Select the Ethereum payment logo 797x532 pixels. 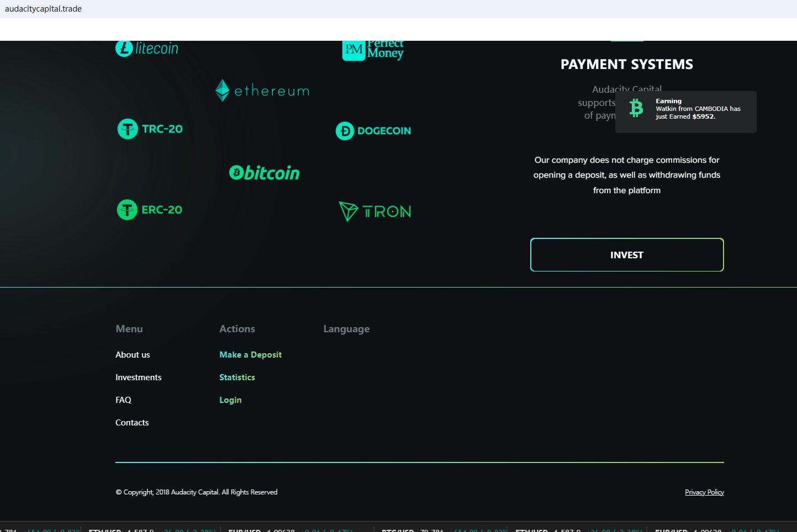[x=262, y=91]
